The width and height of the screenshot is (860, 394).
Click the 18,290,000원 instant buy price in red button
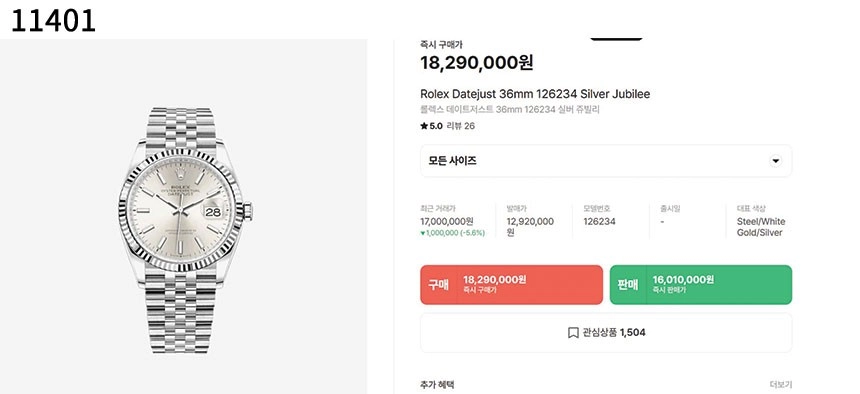pyautogui.click(x=495, y=279)
